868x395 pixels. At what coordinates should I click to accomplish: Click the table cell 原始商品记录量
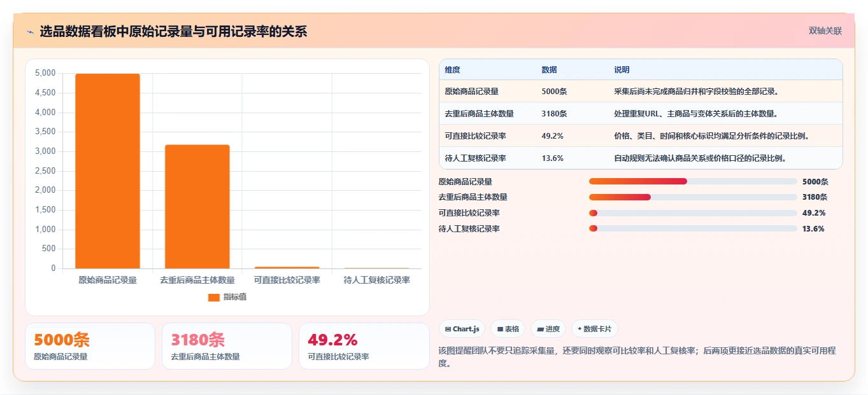point(472,91)
